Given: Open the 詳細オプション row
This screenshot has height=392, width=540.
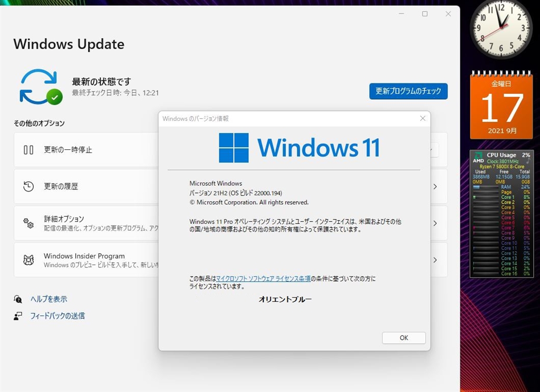Looking at the screenshot, I should click(x=231, y=223).
